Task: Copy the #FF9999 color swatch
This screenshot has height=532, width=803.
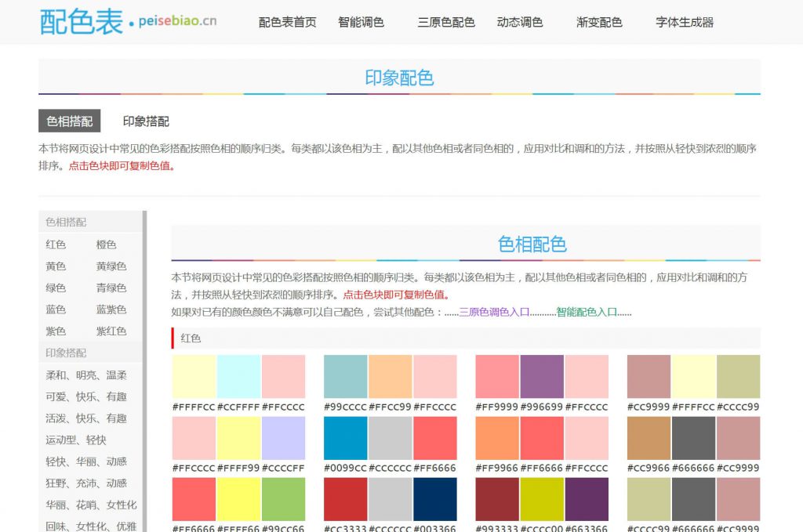Action: point(496,375)
